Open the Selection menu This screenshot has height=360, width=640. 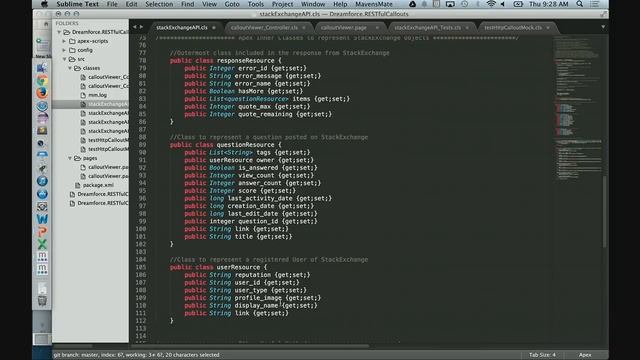point(159,4)
